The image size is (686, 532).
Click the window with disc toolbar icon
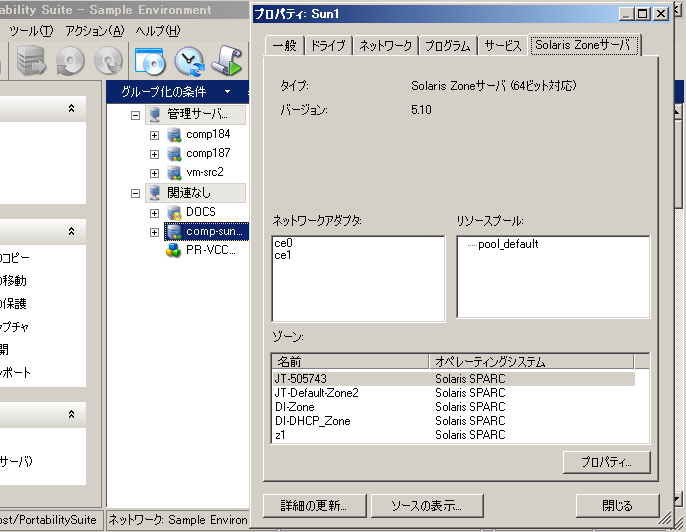[150, 61]
